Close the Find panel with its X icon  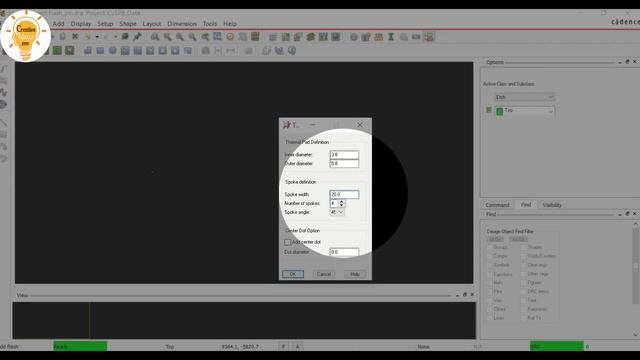[x=635, y=214]
